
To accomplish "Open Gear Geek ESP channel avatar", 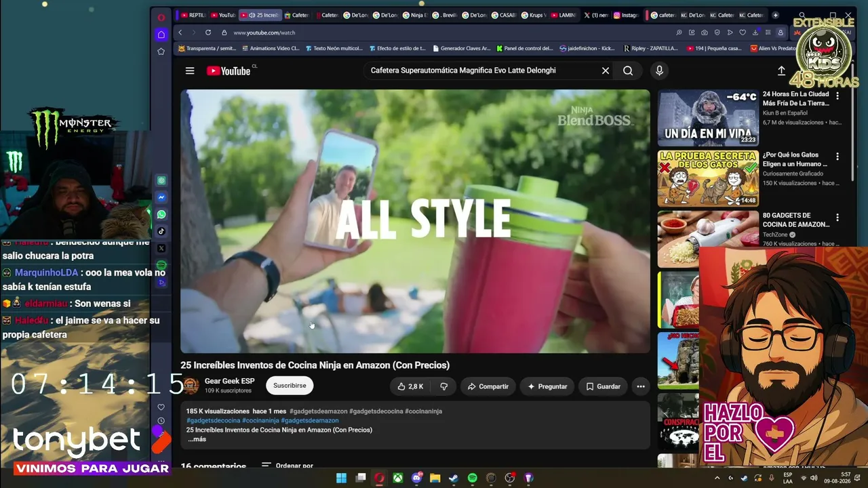I will click(191, 386).
